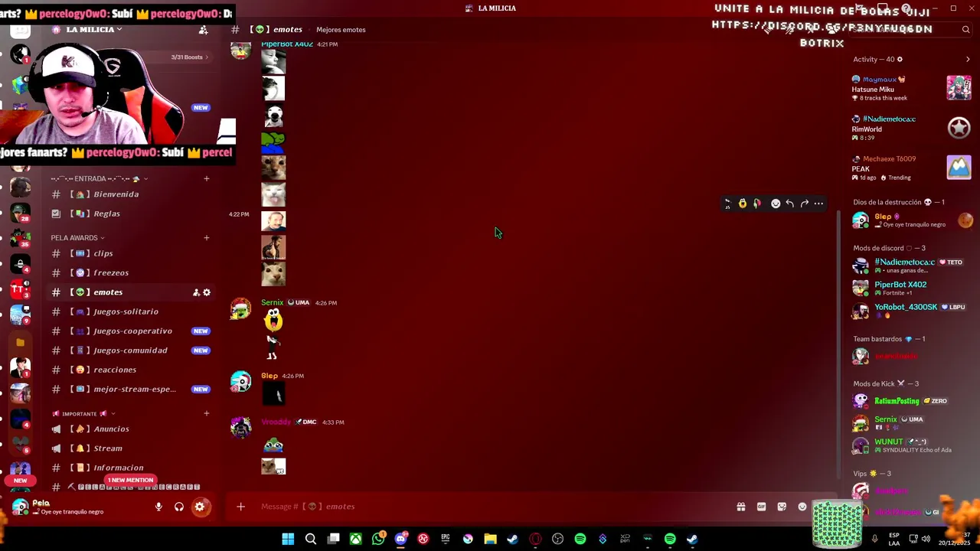Open the 3/31 Boosts progress

pyautogui.click(x=189, y=57)
